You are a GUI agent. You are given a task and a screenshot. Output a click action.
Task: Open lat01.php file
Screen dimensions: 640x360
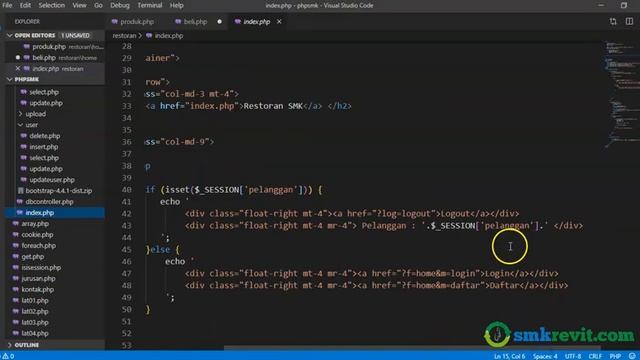point(35,300)
